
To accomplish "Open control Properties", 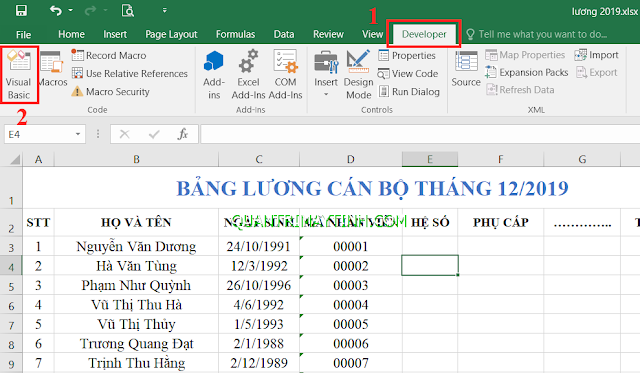I will (x=407, y=56).
